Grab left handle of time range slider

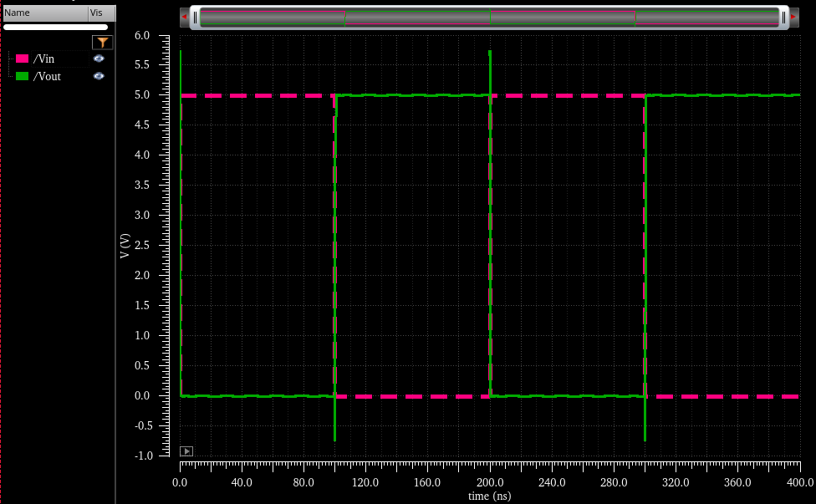[x=195, y=18]
